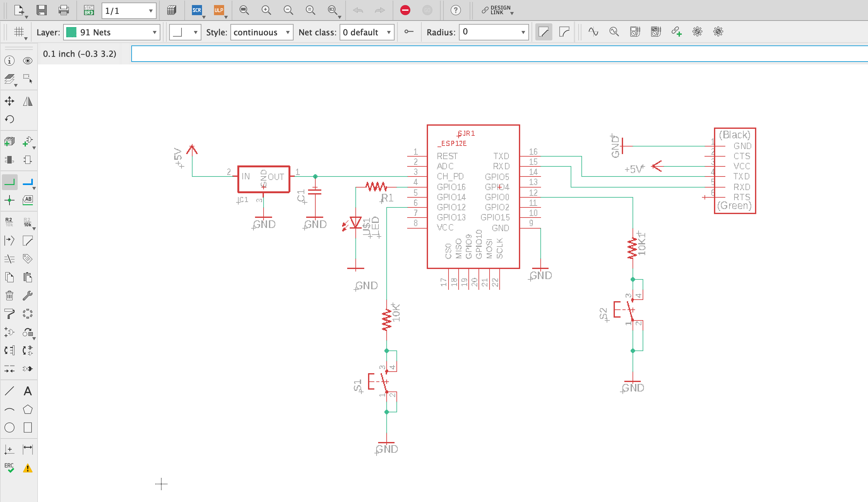Click the Undo arrow
Screen dimensions: 868x502
pyautogui.click(x=358, y=10)
